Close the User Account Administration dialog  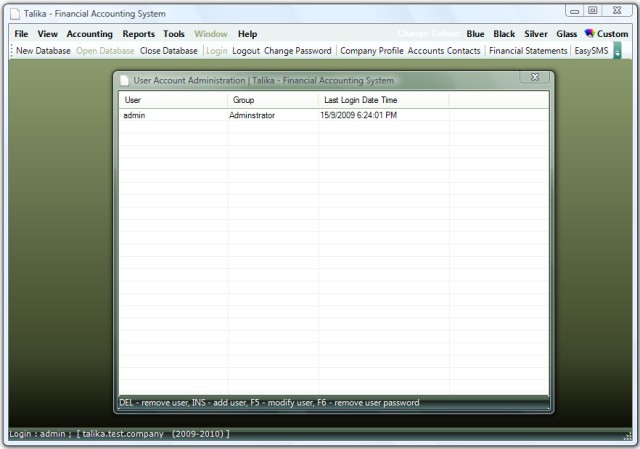click(534, 77)
